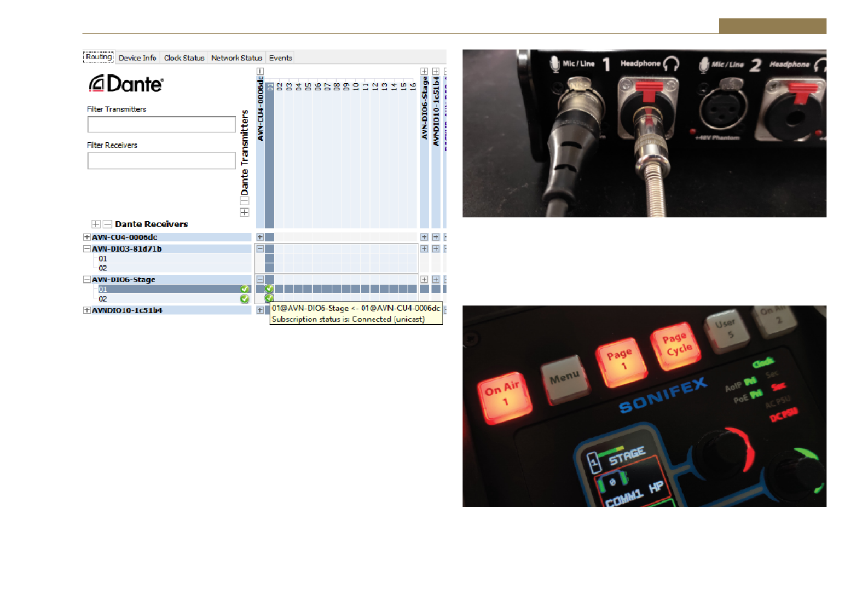Select the AVN-DIO3-81d71b receiver row
Viewport: 868px width, 612px height.
167,249
